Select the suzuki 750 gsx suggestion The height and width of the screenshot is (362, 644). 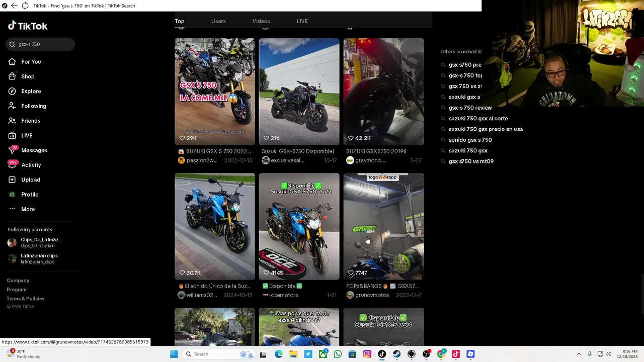click(468, 151)
